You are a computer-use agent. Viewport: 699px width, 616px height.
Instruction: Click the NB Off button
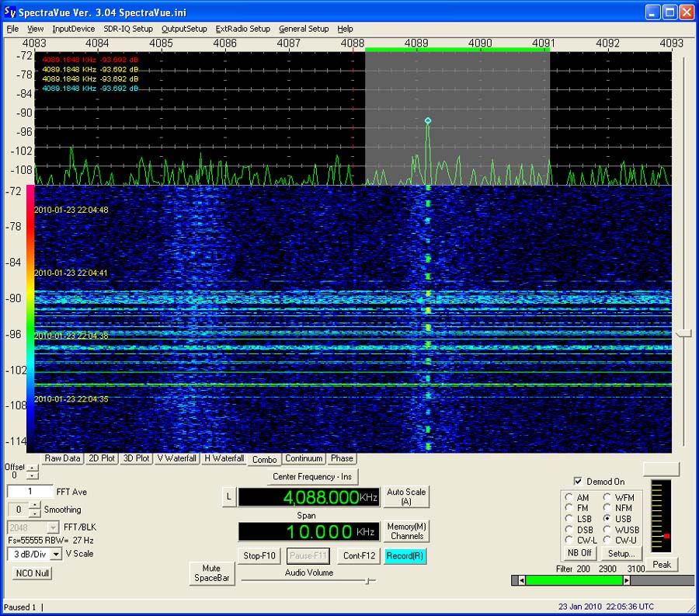point(579,553)
